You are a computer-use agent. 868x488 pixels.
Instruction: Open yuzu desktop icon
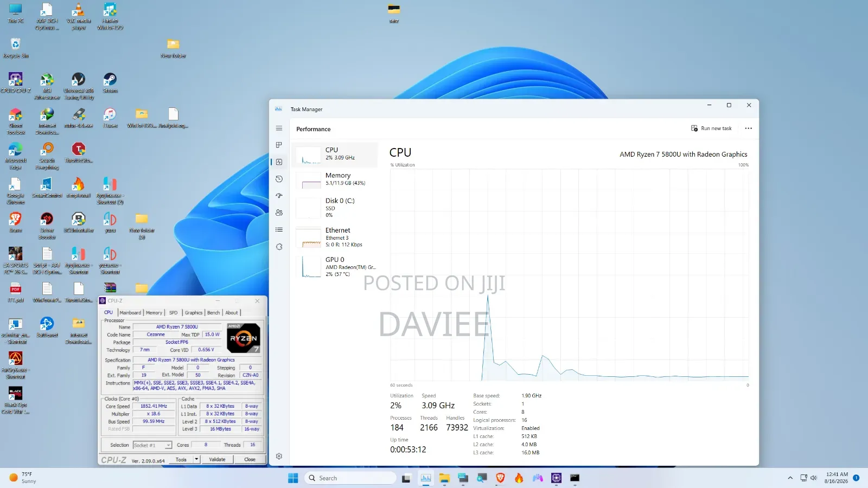pos(110,223)
